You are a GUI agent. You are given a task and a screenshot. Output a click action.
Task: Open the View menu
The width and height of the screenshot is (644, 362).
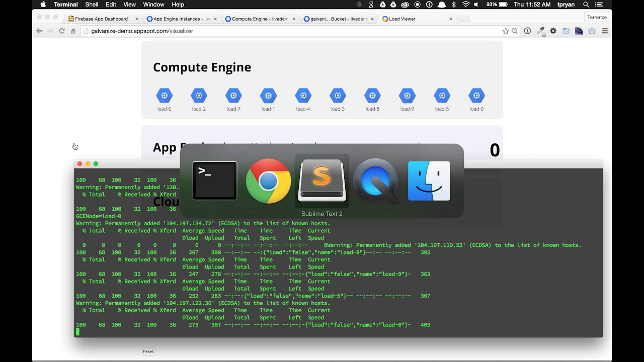point(129,5)
